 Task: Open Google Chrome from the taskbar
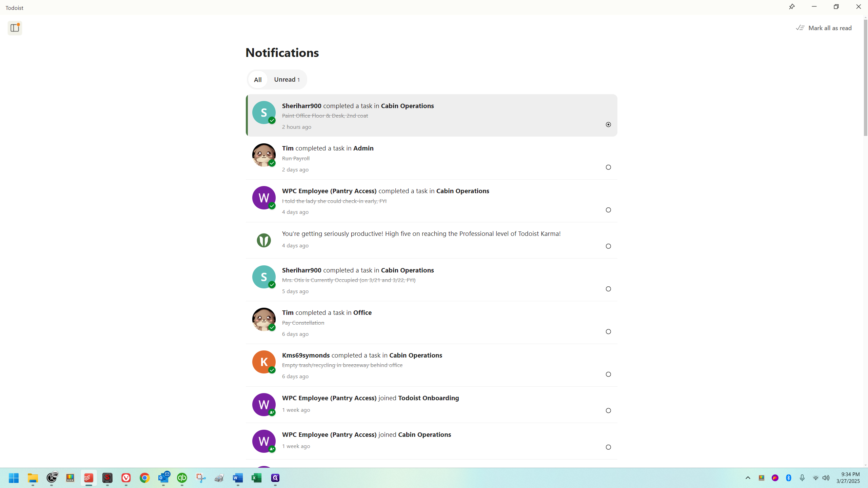[144, 478]
